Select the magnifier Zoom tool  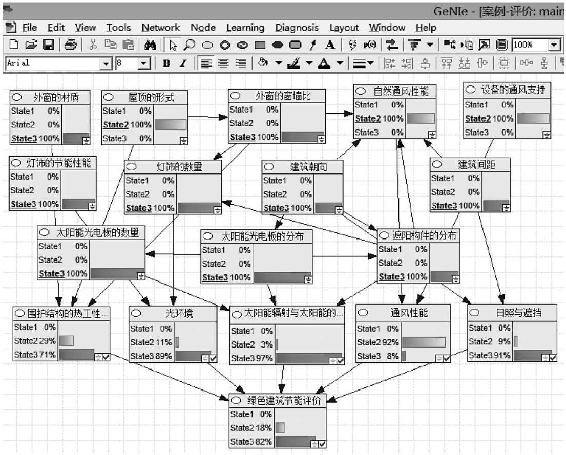[x=189, y=45]
